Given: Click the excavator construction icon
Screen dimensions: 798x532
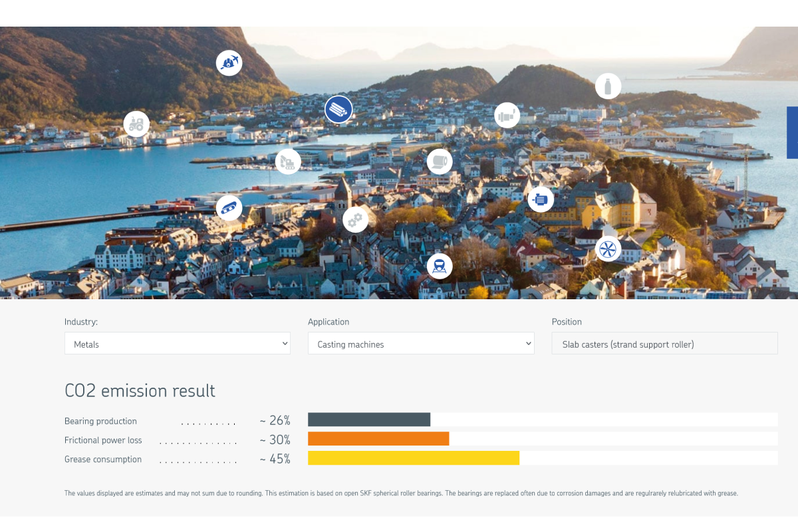Looking at the screenshot, I should click(288, 161).
